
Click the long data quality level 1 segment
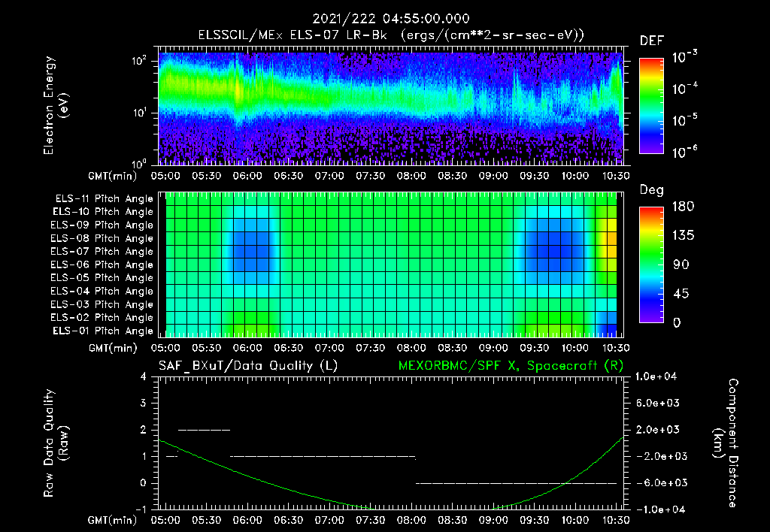[x=323, y=456]
